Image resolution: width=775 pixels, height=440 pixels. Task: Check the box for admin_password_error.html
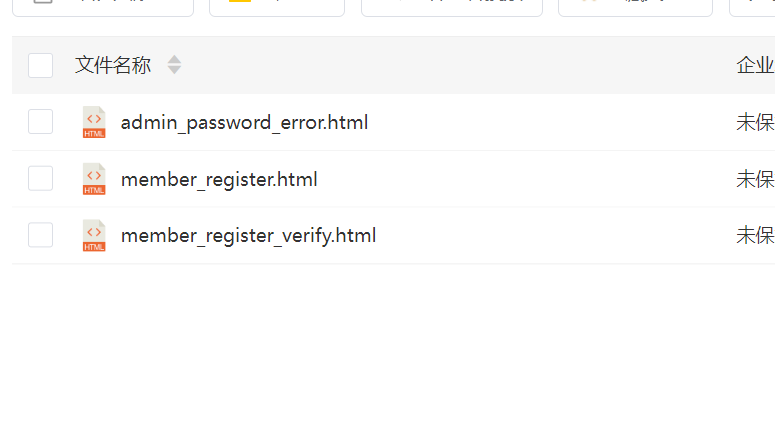41,122
